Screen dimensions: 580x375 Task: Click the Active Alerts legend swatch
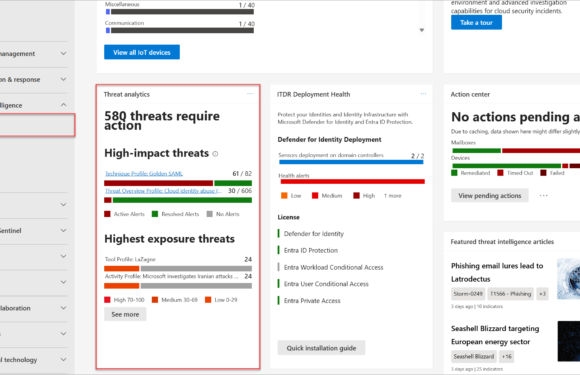click(107, 214)
